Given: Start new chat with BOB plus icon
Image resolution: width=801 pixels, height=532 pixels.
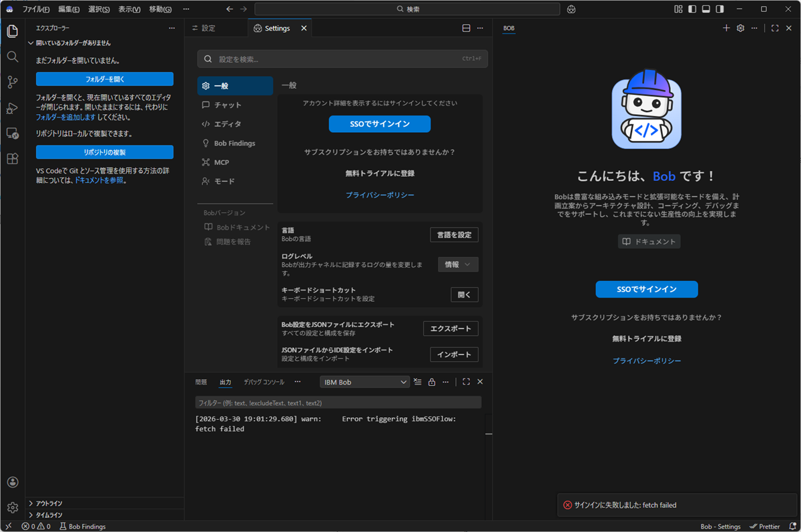Looking at the screenshot, I should click(x=726, y=28).
